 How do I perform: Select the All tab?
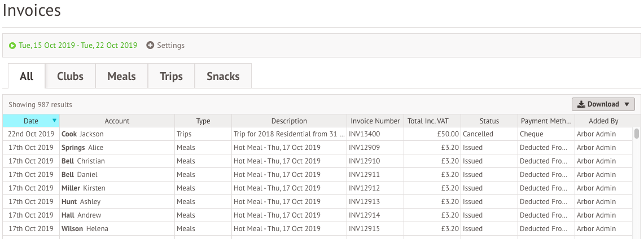(27, 76)
